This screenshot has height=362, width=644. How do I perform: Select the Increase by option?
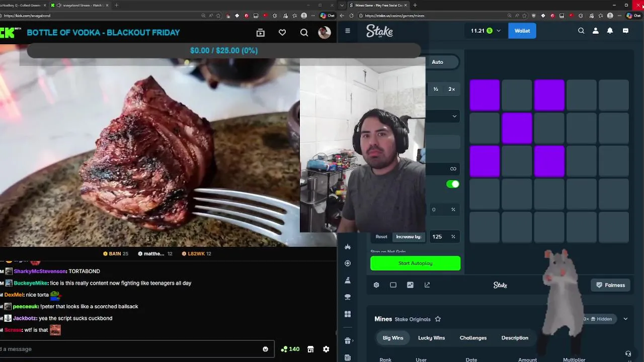point(409,237)
